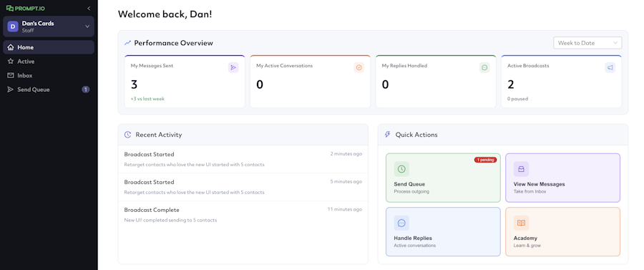Click the Send Queue quick action button
644x270 pixels.
(x=443, y=178)
